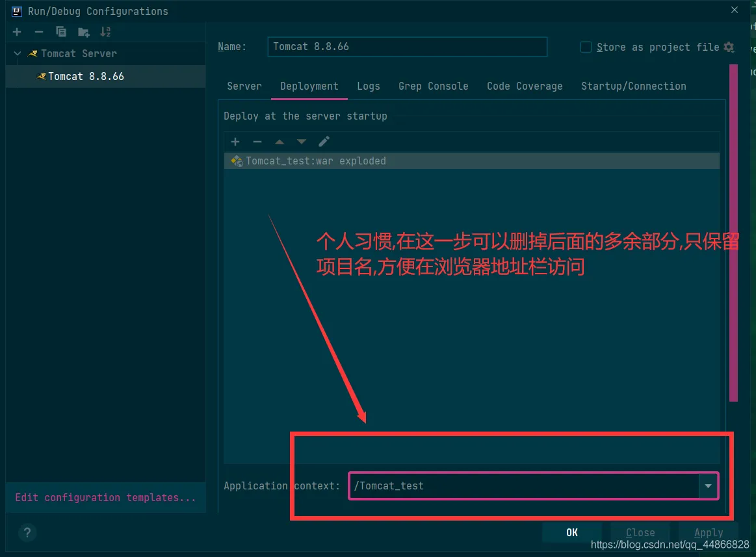Viewport: 756px width, 557px height.
Task: Copy the selected configuration
Action: click(x=60, y=32)
